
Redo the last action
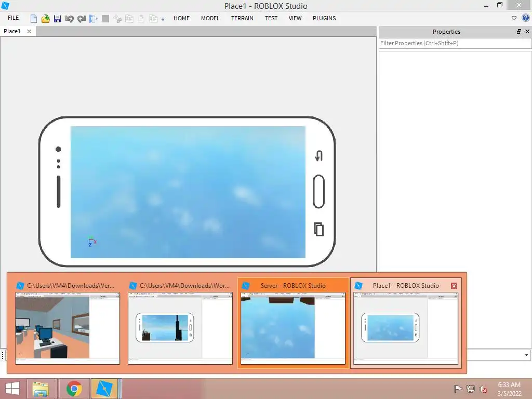(x=82, y=19)
